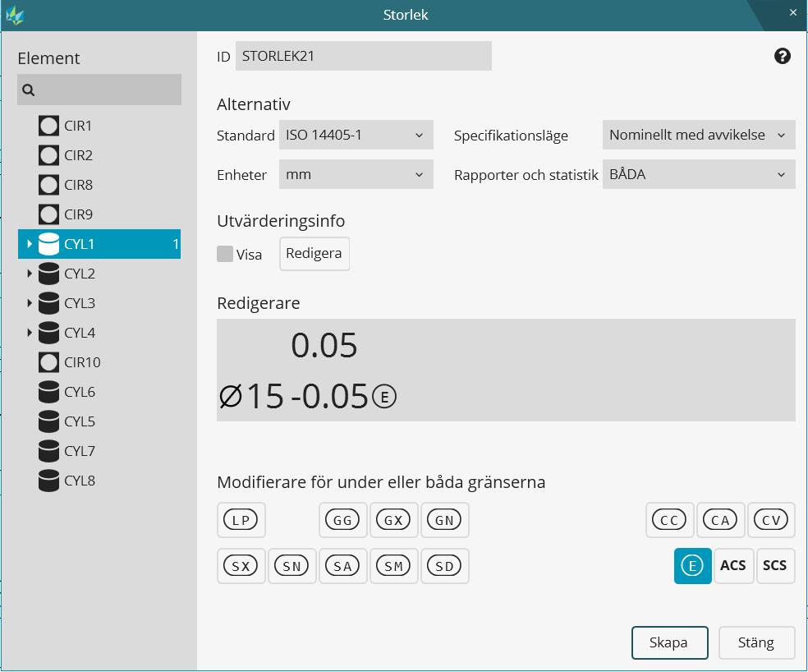Enable the Visa checkbox
This screenshot has height=672, width=808.
(x=225, y=254)
